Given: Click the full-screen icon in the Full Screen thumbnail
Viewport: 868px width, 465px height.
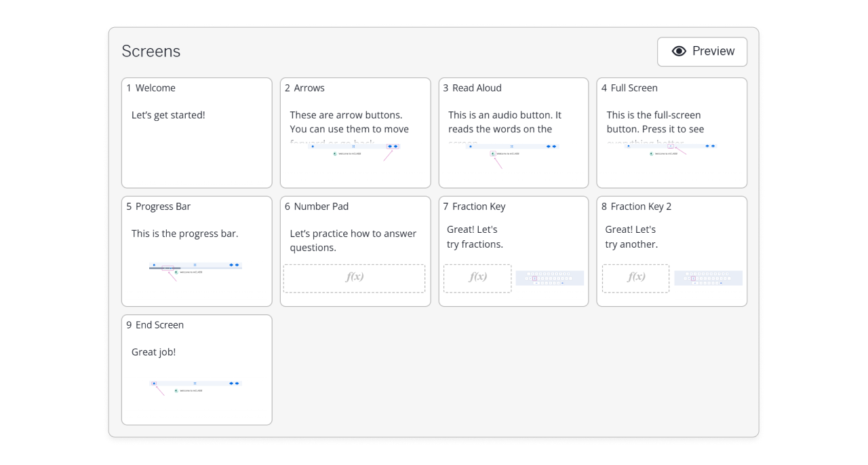Looking at the screenshot, I should point(671,146).
